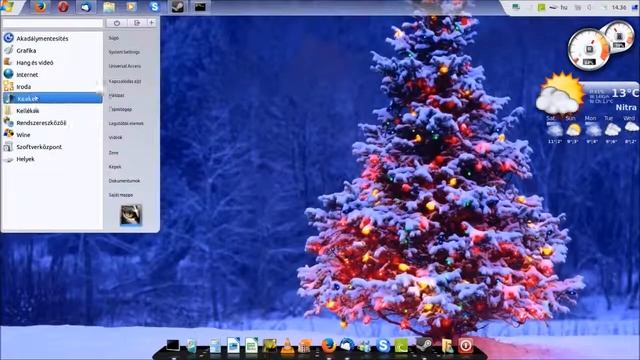Open the hu keyboard layout indicator
Viewport: 640px width, 360px height.
click(x=564, y=7)
